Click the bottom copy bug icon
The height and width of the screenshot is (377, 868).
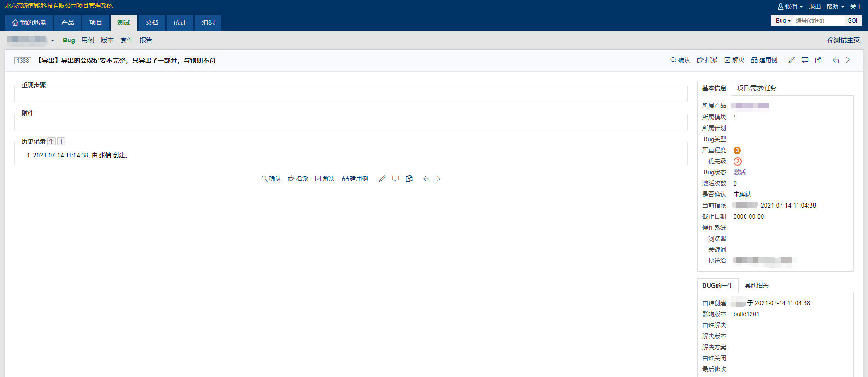[409, 179]
